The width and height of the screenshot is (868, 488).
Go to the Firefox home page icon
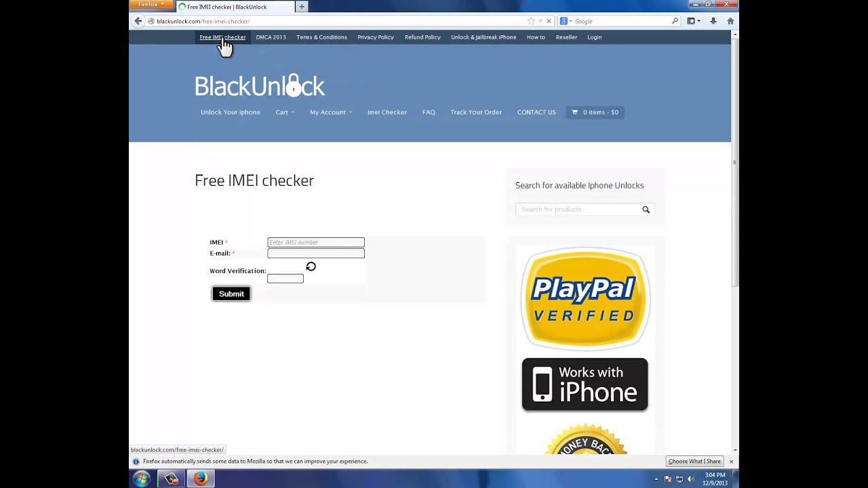pos(730,21)
